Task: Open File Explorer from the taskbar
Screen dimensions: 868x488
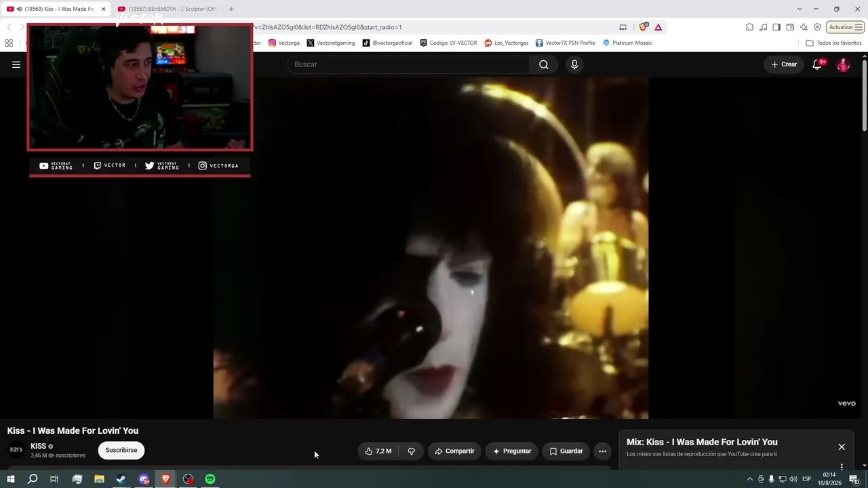Action: click(x=99, y=479)
